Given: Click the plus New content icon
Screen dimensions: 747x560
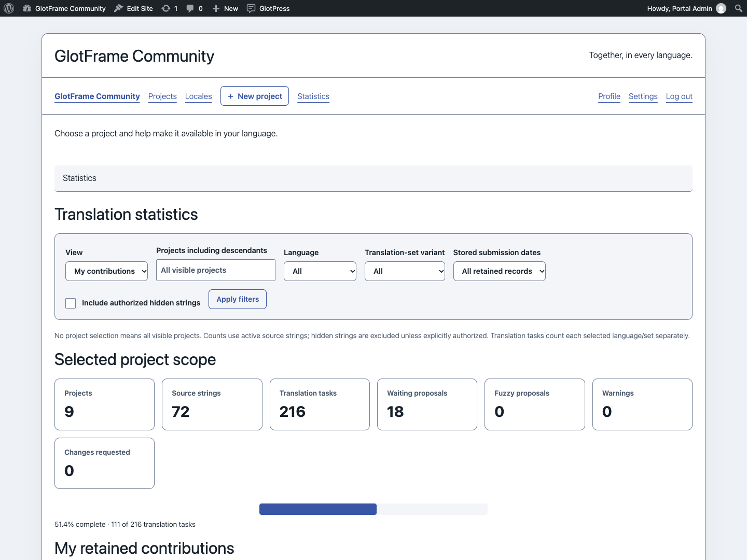Looking at the screenshot, I should pos(216,8).
